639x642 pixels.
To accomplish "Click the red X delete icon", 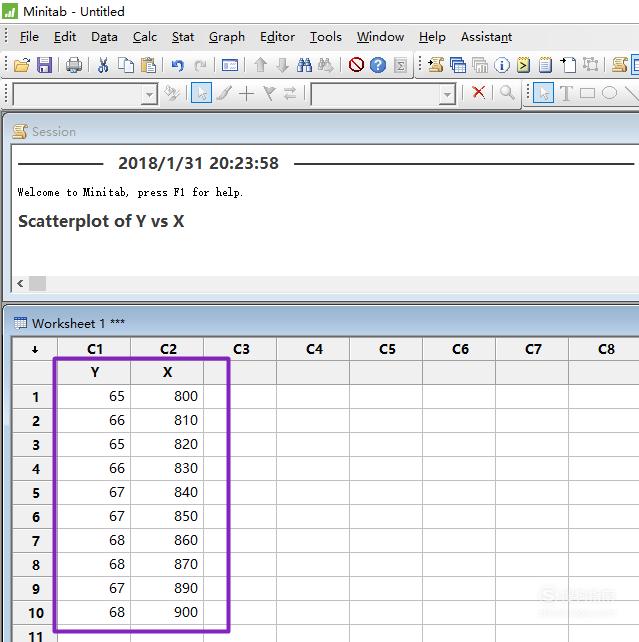I will (479, 92).
